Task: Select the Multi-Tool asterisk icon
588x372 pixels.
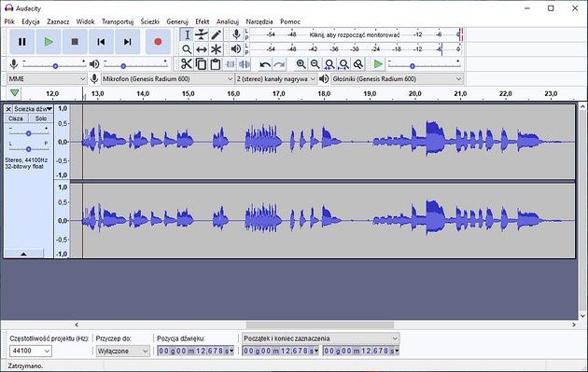Action: coord(216,49)
